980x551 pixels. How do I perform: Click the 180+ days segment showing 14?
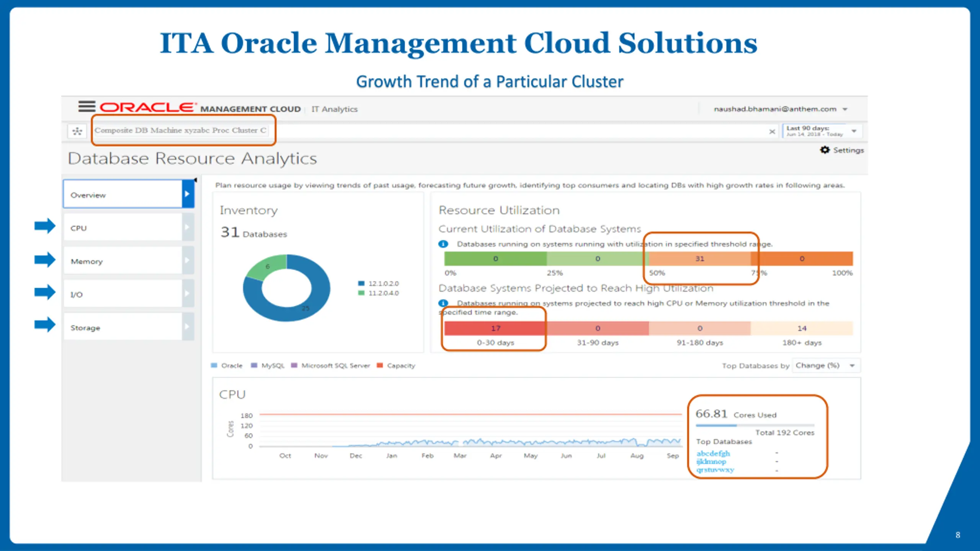pos(802,328)
